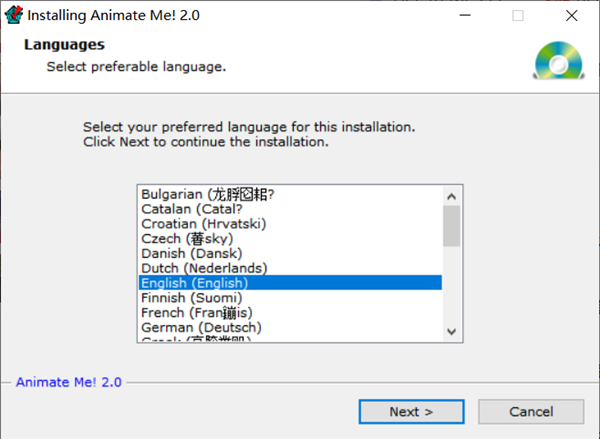Viewport: 600px width, 439px height.
Task: Pick Dutch (Nederlands) language option
Action: point(204,268)
